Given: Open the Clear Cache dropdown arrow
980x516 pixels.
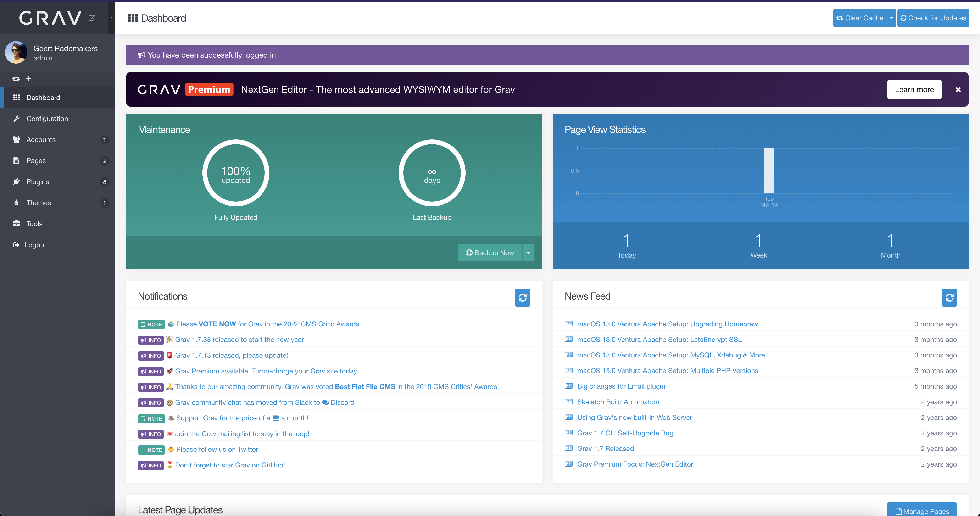Looking at the screenshot, I should click(x=891, y=18).
